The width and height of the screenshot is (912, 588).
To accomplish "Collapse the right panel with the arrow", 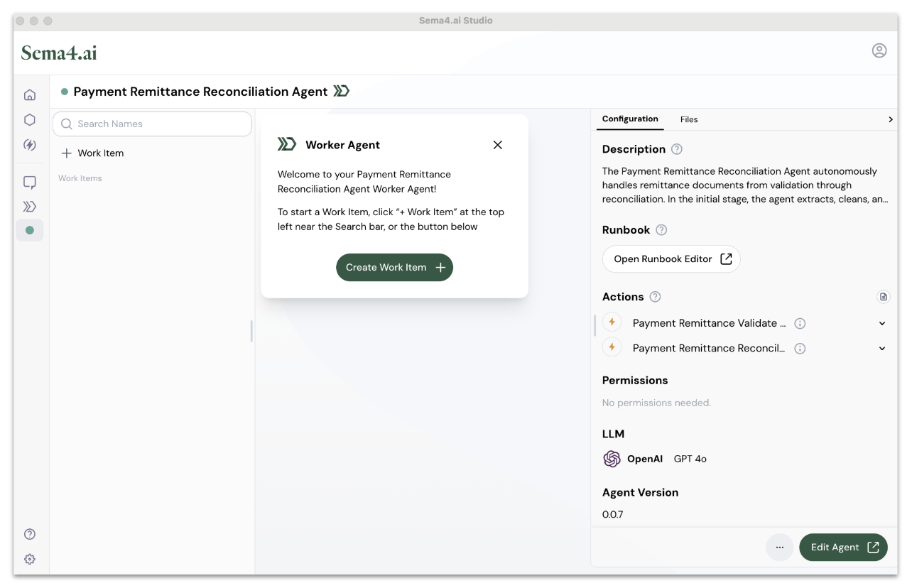I will [x=890, y=119].
